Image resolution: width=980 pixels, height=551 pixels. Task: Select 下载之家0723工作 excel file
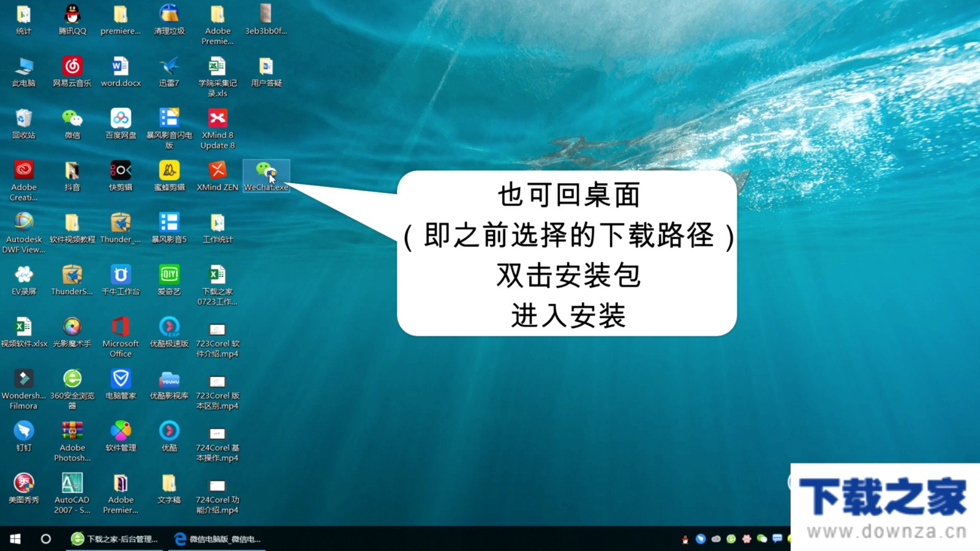[217, 284]
